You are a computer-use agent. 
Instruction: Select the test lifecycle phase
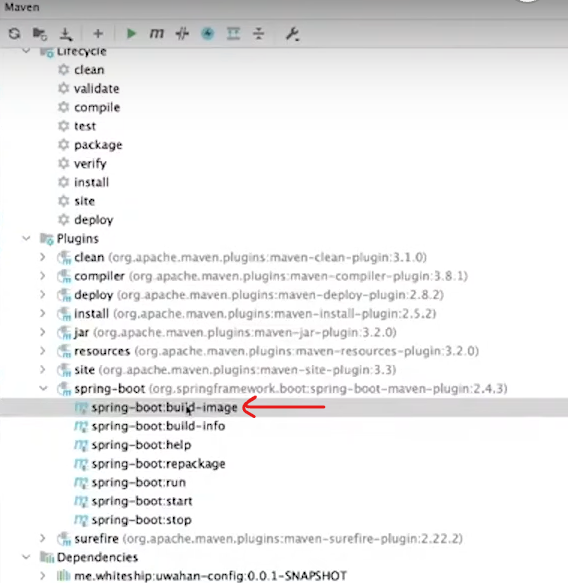click(x=85, y=126)
